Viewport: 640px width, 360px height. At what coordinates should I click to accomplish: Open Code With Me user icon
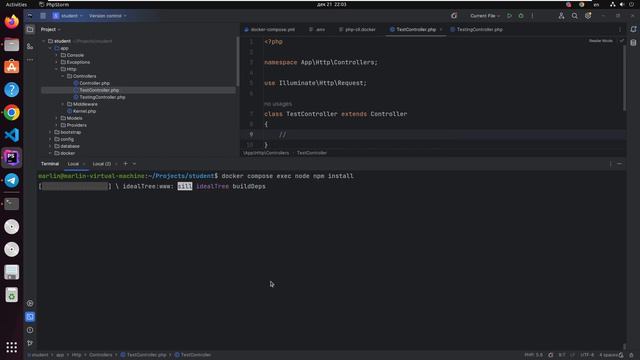[561, 16]
